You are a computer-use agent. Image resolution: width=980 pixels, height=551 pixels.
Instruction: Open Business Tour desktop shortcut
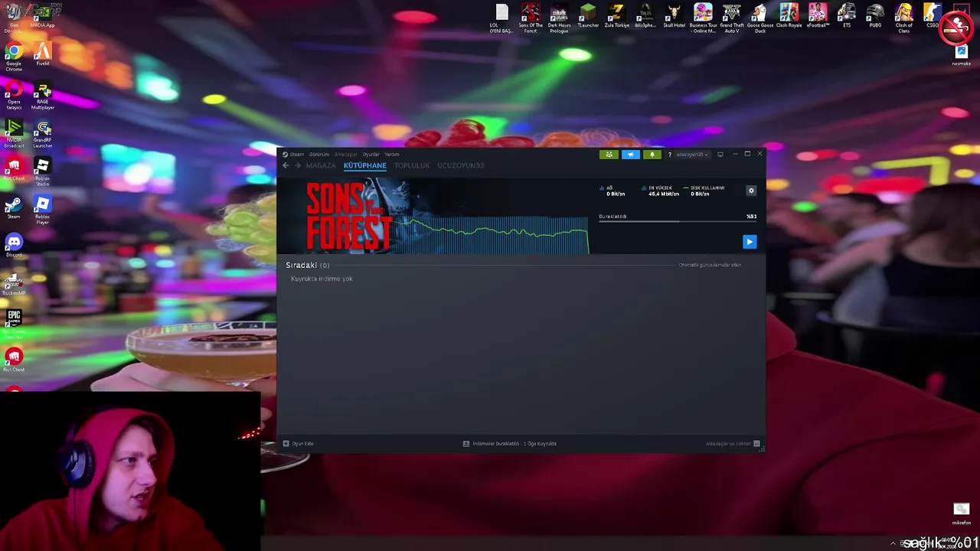click(x=703, y=18)
